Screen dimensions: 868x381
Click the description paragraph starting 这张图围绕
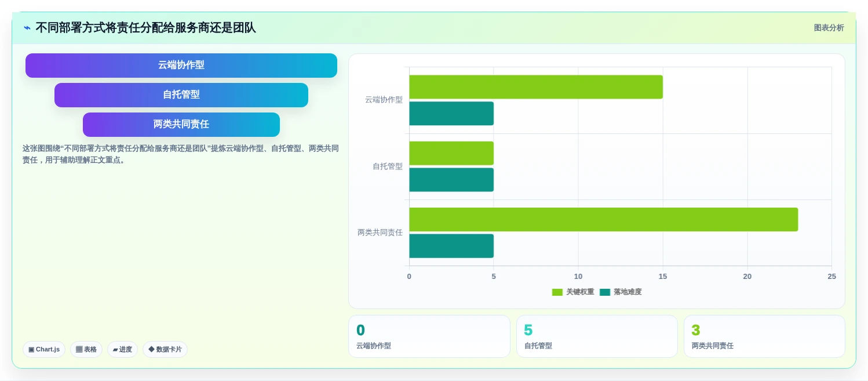(x=181, y=154)
